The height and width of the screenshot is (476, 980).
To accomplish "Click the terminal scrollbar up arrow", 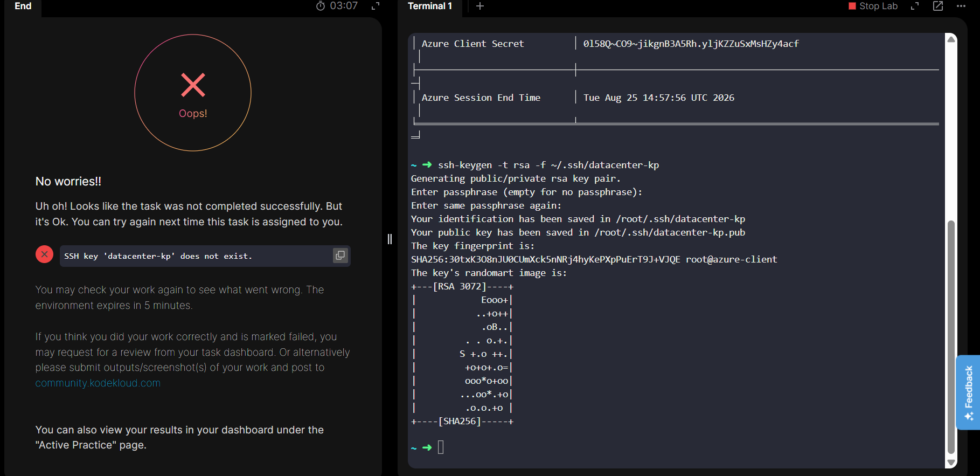I will [x=951, y=39].
